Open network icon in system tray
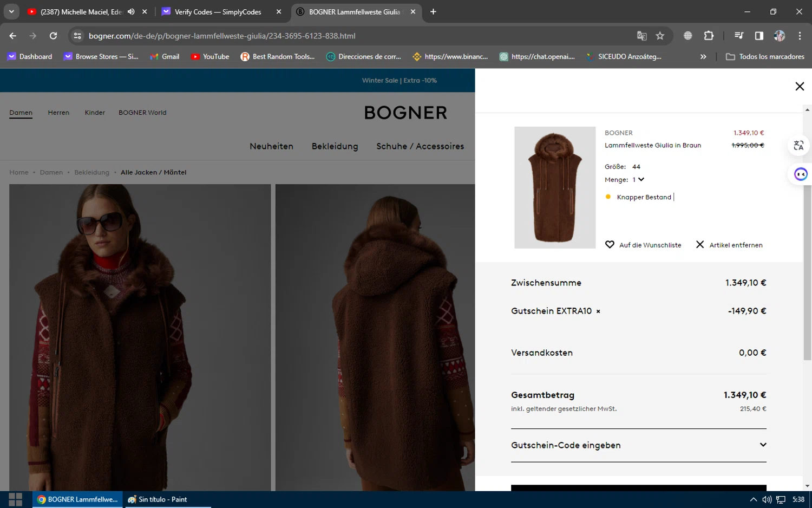Screen dimensions: 812x508 click(x=781, y=499)
